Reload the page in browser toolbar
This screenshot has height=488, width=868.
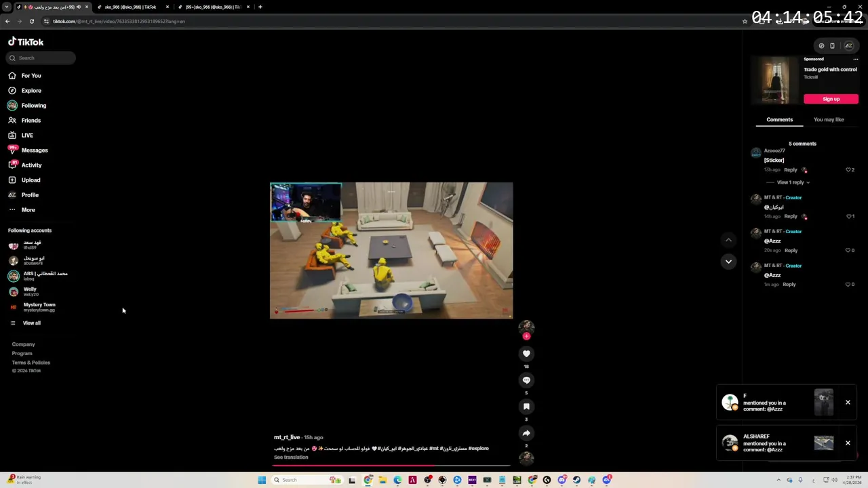pos(31,22)
